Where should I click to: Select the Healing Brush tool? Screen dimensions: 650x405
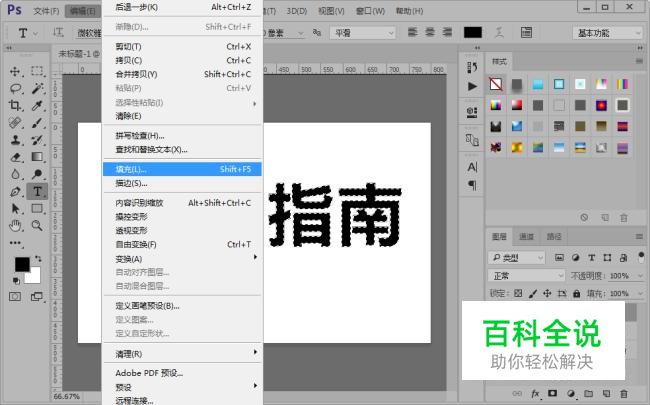pyautogui.click(x=15, y=123)
